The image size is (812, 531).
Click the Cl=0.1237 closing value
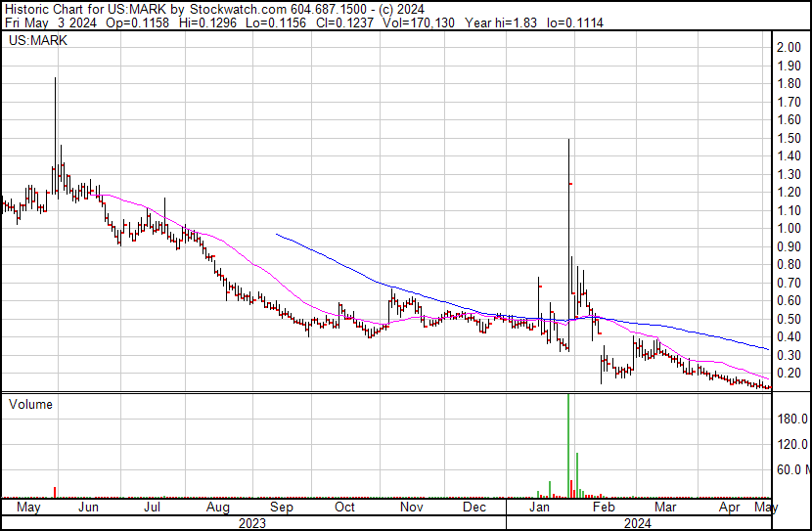344,22
